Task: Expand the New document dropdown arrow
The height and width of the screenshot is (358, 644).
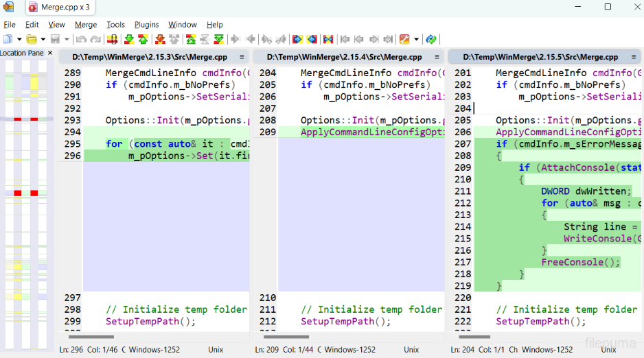Action: [x=19, y=40]
